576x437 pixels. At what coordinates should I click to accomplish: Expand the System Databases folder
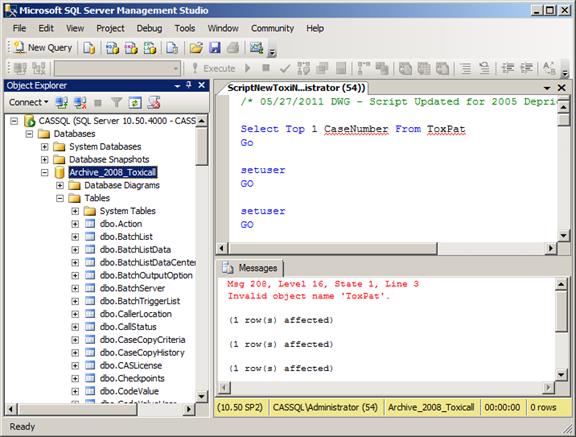pyautogui.click(x=44, y=147)
